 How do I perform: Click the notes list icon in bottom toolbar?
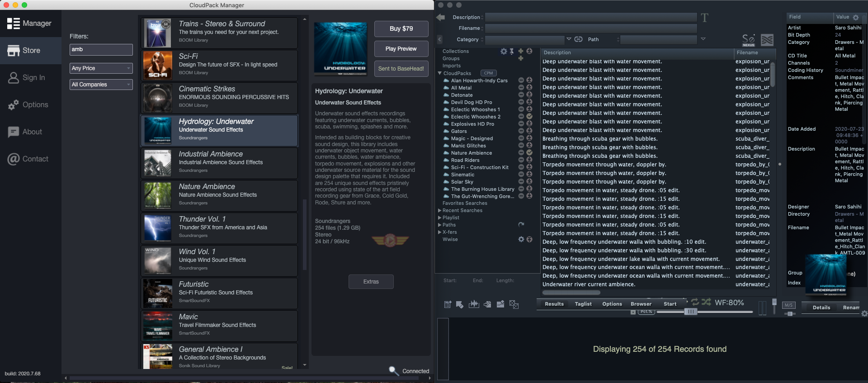(x=448, y=304)
